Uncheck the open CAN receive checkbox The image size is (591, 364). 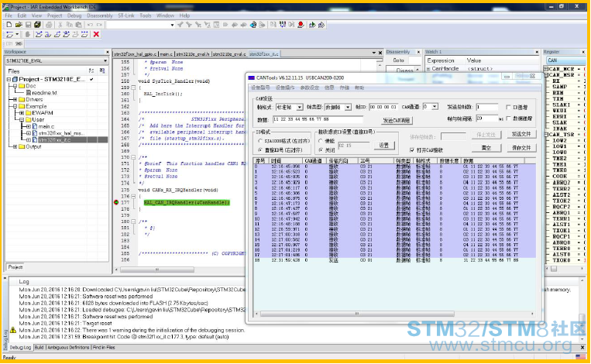pos(412,150)
